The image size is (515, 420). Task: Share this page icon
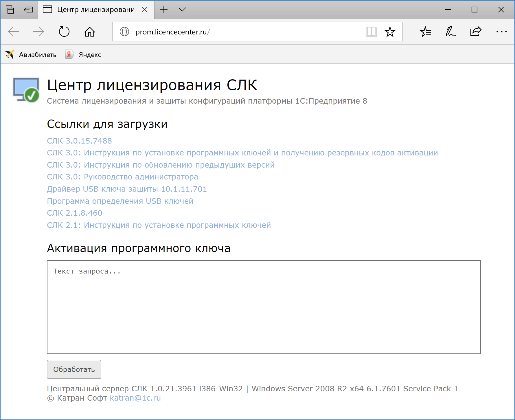coord(476,31)
